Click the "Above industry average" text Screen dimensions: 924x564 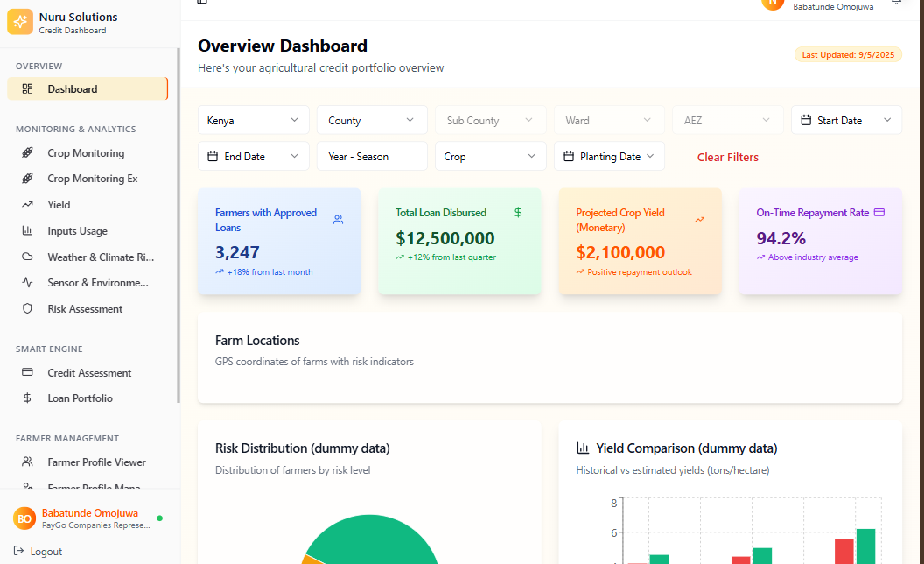(x=813, y=257)
